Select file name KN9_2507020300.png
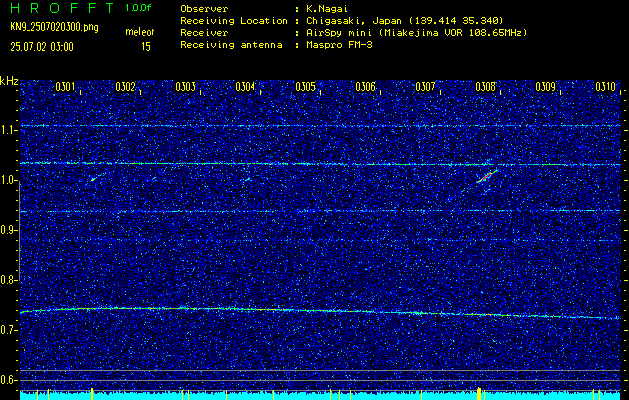 pos(54,27)
